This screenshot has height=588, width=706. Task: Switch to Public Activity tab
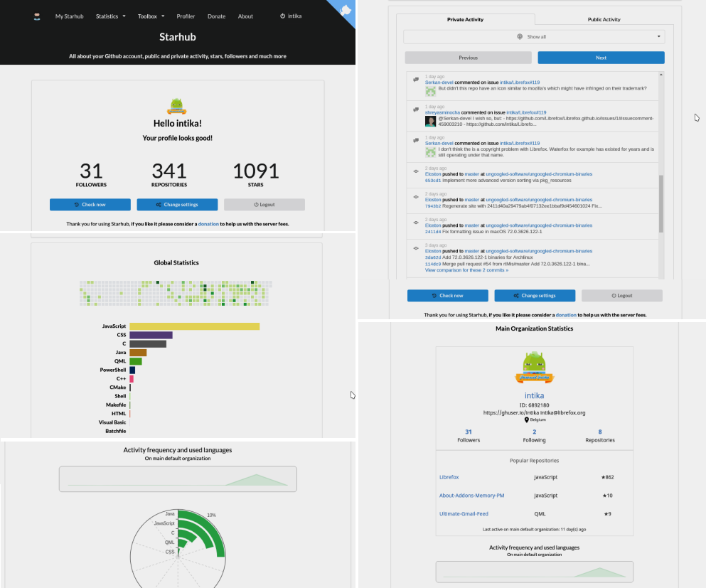tap(604, 19)
